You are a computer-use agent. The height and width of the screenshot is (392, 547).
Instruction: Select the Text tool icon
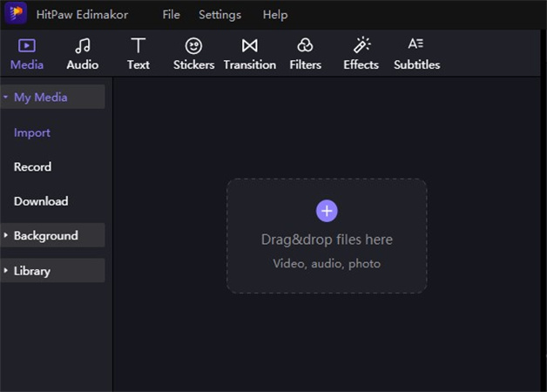pyautogui.click(x=138, y=46)
